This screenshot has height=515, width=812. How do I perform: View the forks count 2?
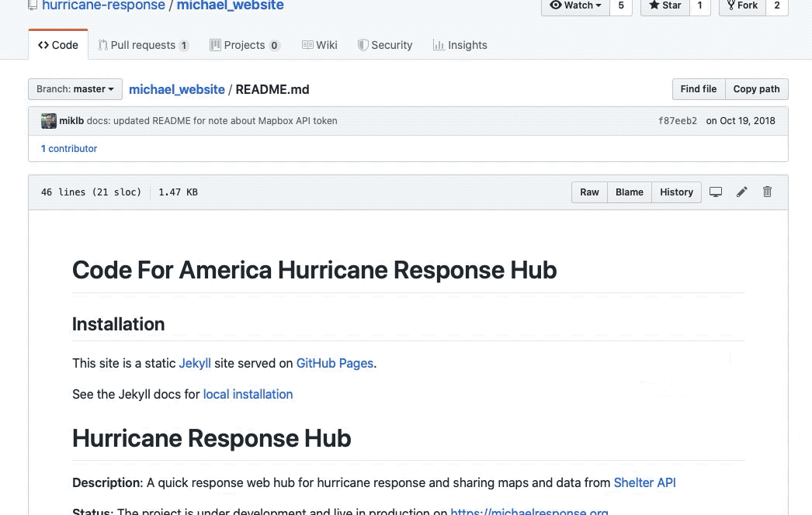(777, 6)
